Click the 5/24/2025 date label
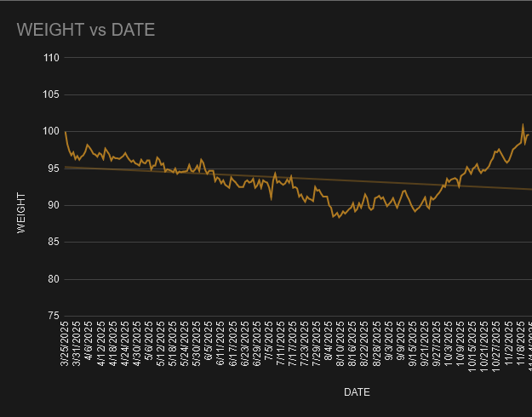 185,344
